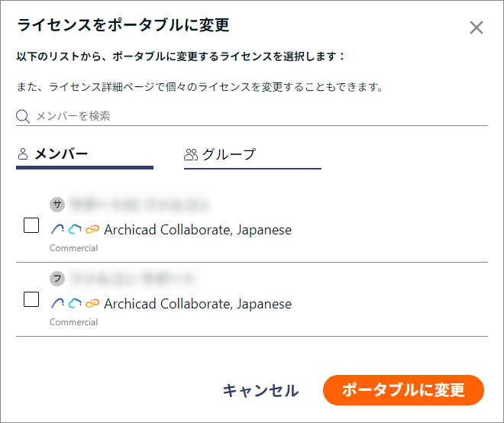Select Archicad Collaborate, Japanese text for member サ
This screenshot has height=423, width=504.
(x=198, y=230)
